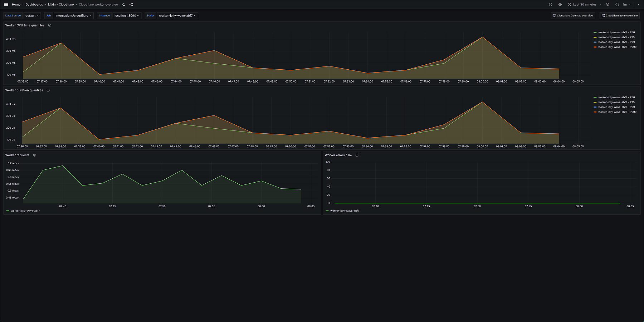Viewport: 644px width, 322px height.
Task: Click the refresh dashboard icon
Action: [617, 4]
